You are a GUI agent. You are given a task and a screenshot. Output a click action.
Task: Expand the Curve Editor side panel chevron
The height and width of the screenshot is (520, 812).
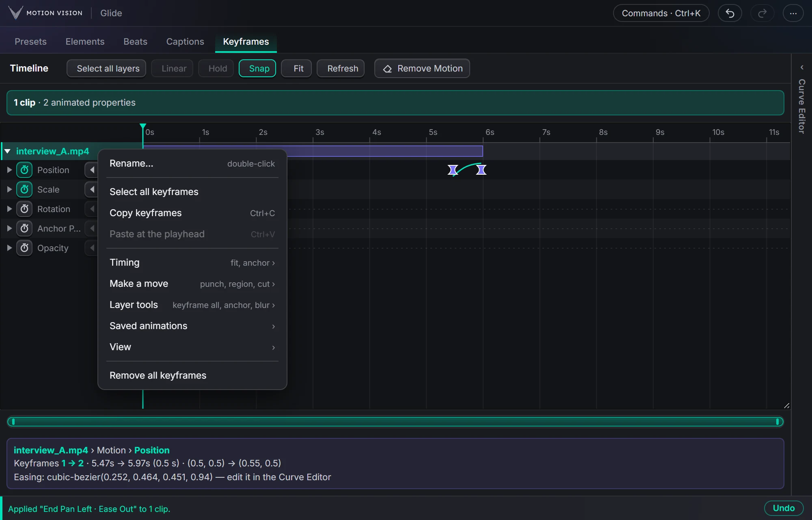tap(802, 67)
